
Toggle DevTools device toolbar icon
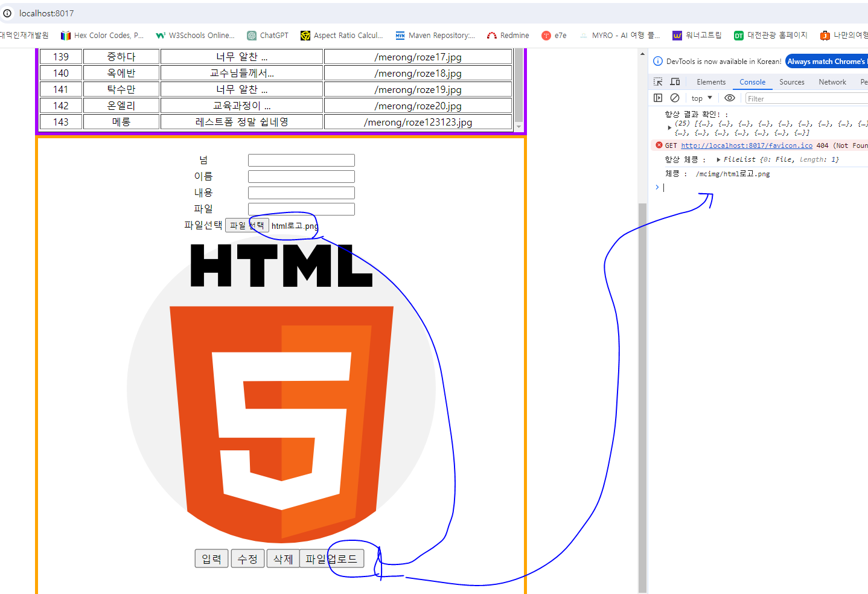pos(675,81)
